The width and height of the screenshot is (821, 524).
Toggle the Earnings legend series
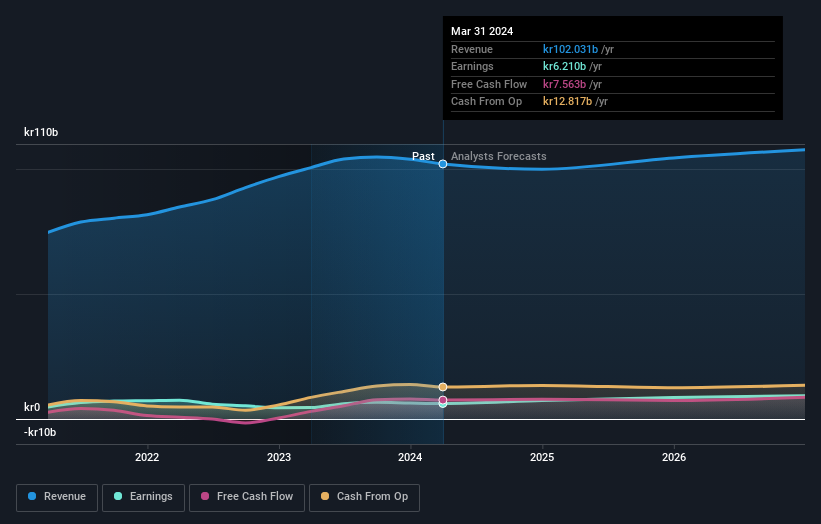click(x=143, y=497)
